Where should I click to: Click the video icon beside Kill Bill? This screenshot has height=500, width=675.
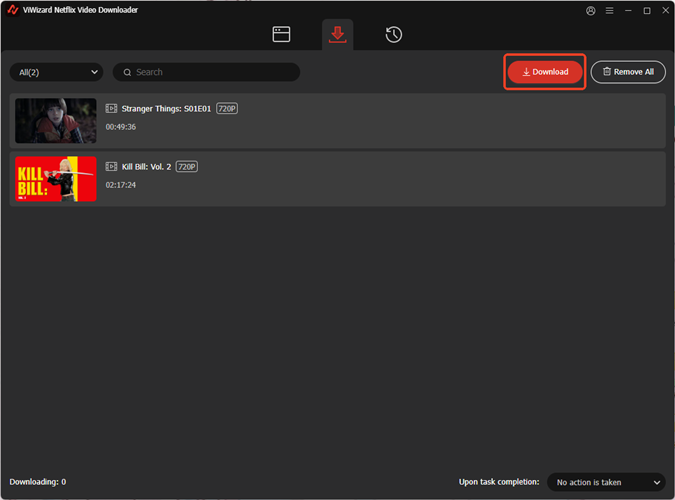111,166
